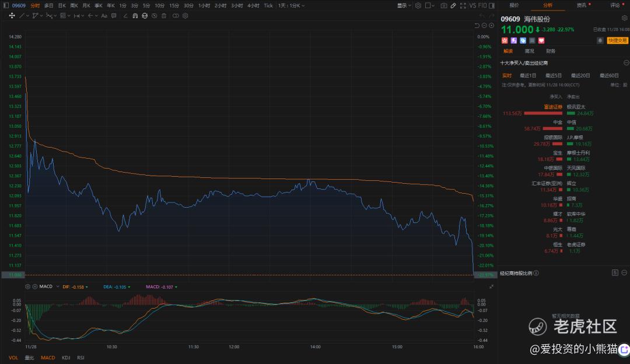Zoom in chart with plus circle
The height and width of the screenshot is (364, 630).
coord(491,26)
